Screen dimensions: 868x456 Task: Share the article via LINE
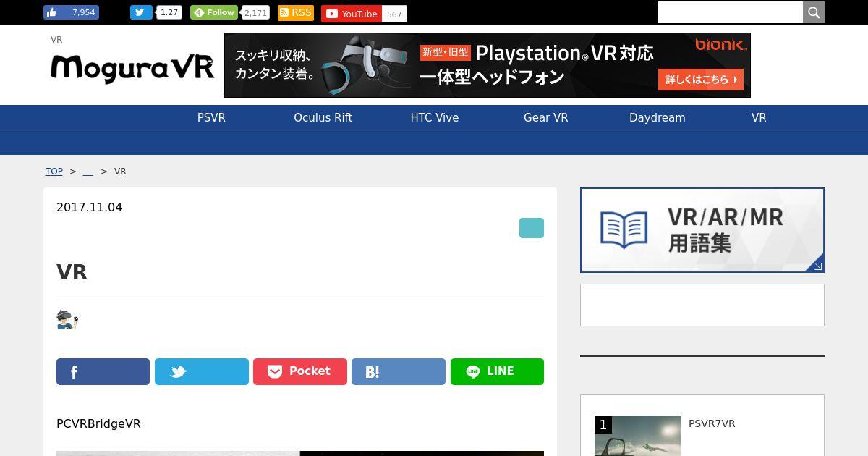(x=497, y=371)
